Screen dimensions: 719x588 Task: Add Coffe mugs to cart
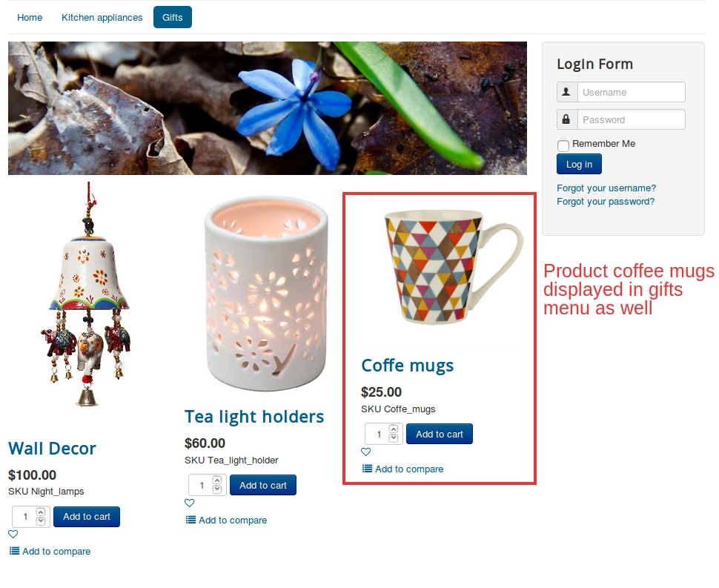tap(440, 434)
